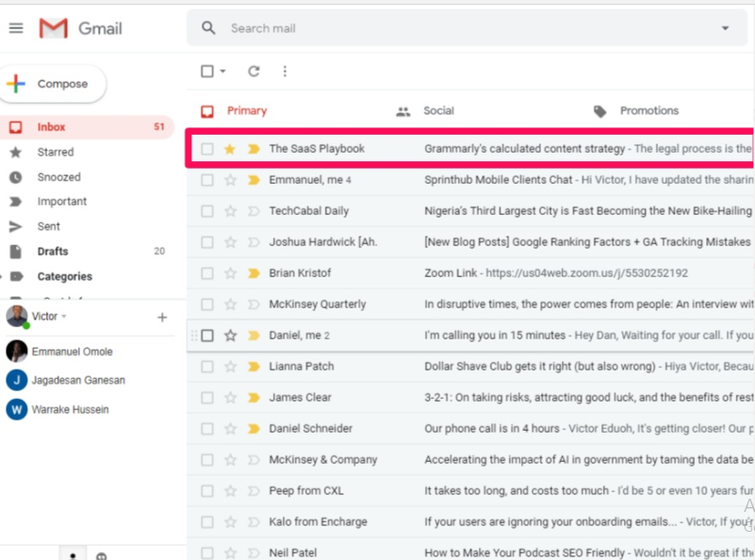Switch to the Primary tab
This screenshot has height=560, width=755.
pyautogui.click(x=235, y=111)
